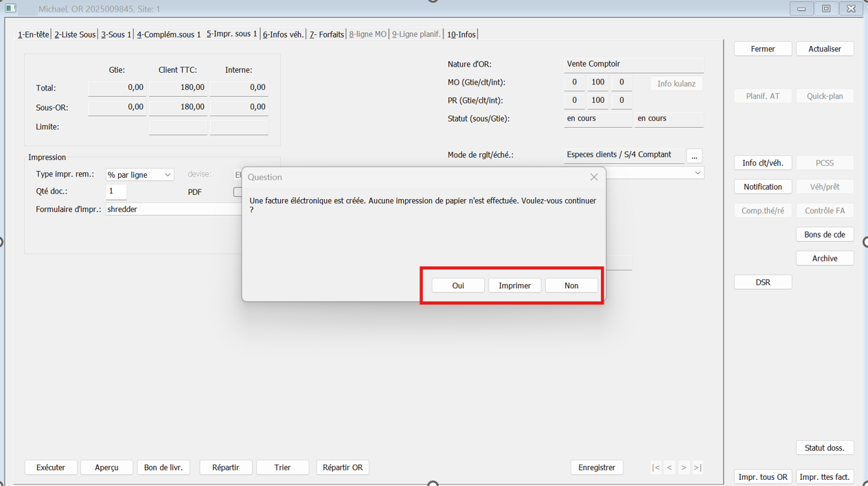
Task: Expand the Type impr. rem. dropdown
Action: [167, 175]
